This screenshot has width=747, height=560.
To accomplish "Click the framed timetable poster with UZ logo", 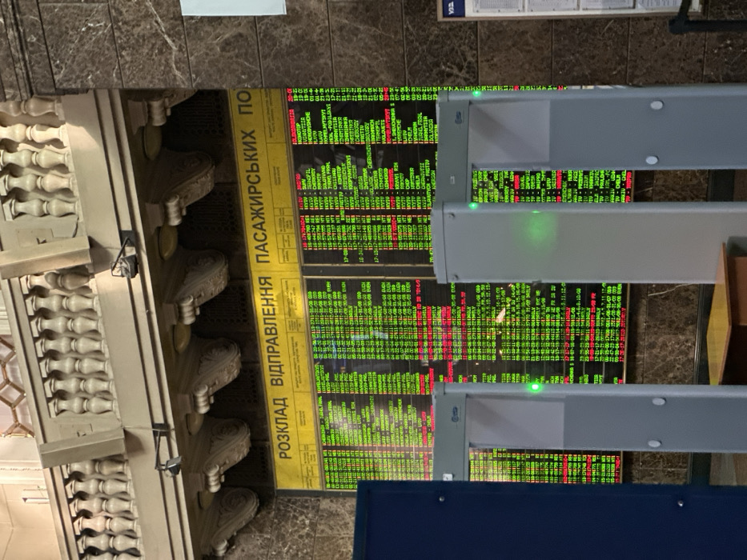I will click(x=569, y=10).
